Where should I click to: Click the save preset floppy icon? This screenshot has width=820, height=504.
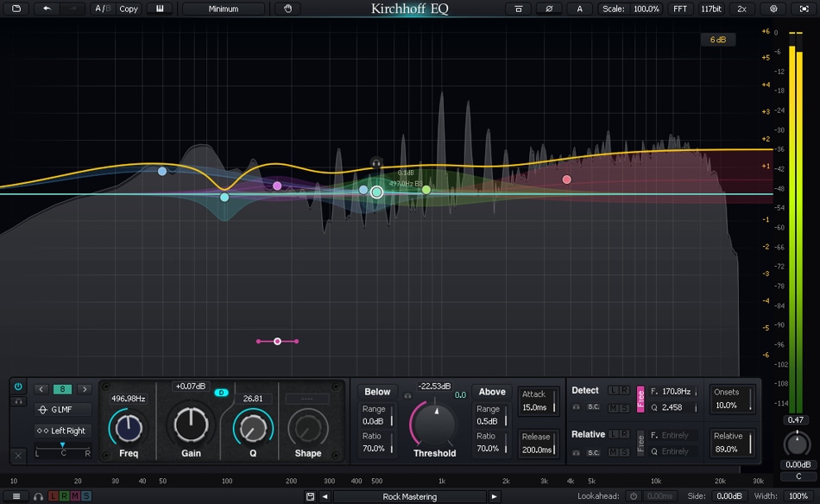[x=310, y=496]
